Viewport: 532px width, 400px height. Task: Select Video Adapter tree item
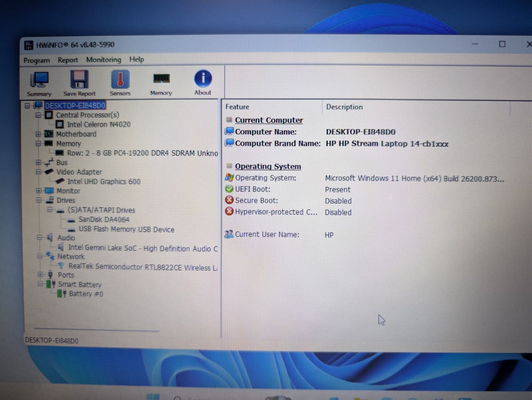[x=79, y=172]
